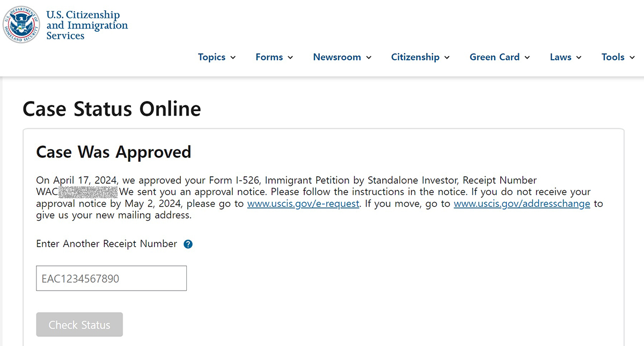
Task: Focus the receipt number input field
Action: coord(112,278)
